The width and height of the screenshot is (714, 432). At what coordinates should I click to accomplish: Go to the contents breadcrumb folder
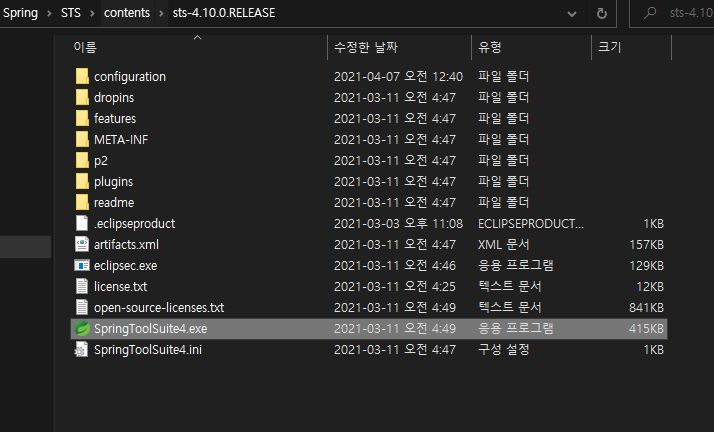click(127, 13)
